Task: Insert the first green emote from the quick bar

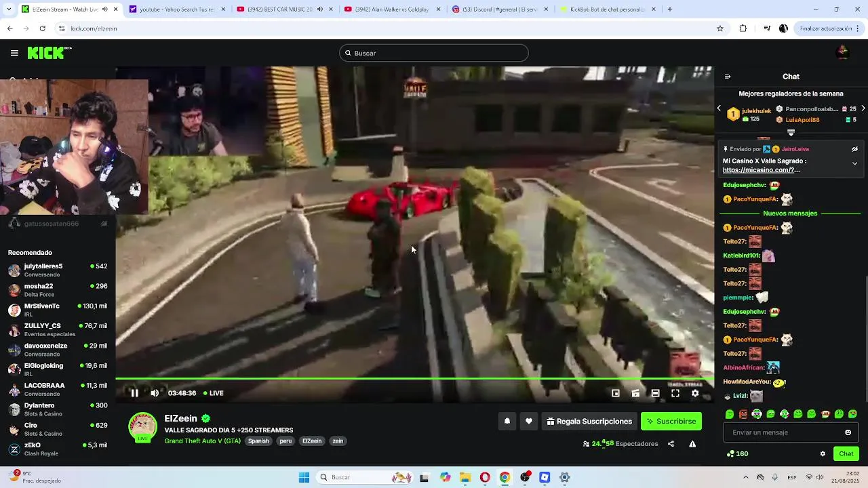Action: tap(730, 414)
